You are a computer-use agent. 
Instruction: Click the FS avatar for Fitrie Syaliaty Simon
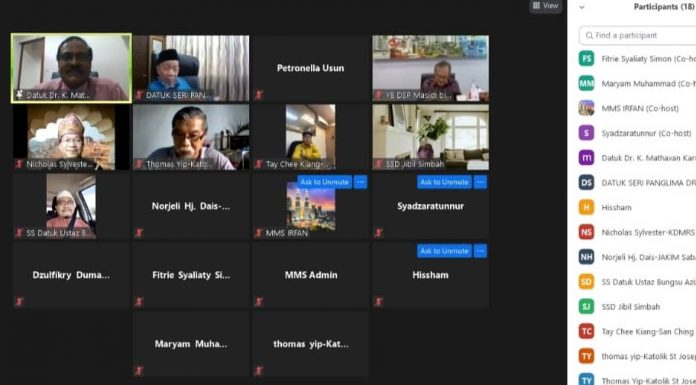click(586, 59)
